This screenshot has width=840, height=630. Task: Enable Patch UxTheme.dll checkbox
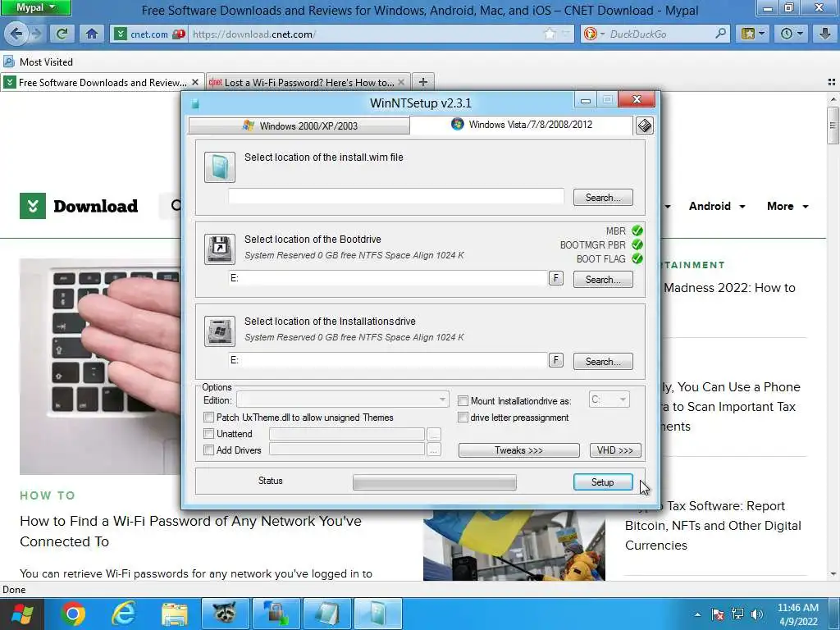[209, 417]
